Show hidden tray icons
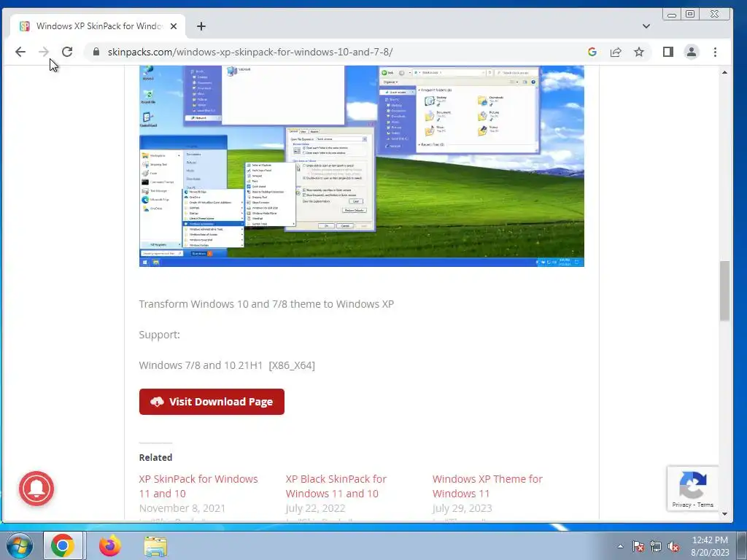The image size is (747, 560). coord(620,546)
